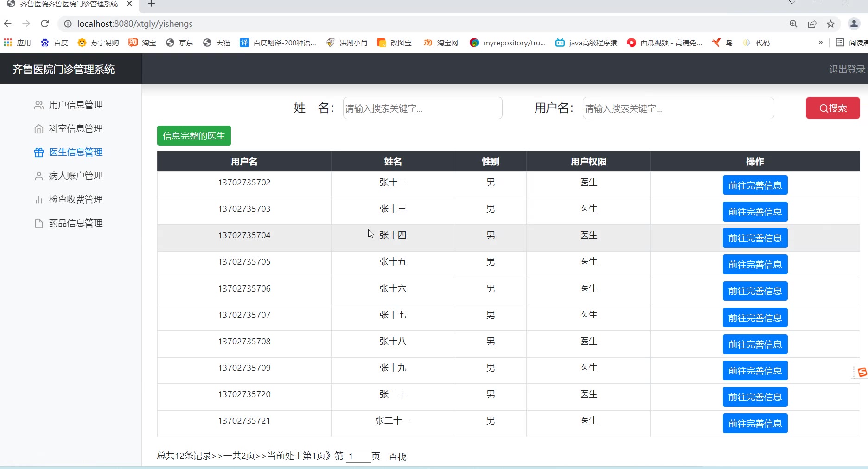The height and width of the screenshot is (469, 868).
Task: Click the browser address bar URL
Action: click(x=135, y=24)
